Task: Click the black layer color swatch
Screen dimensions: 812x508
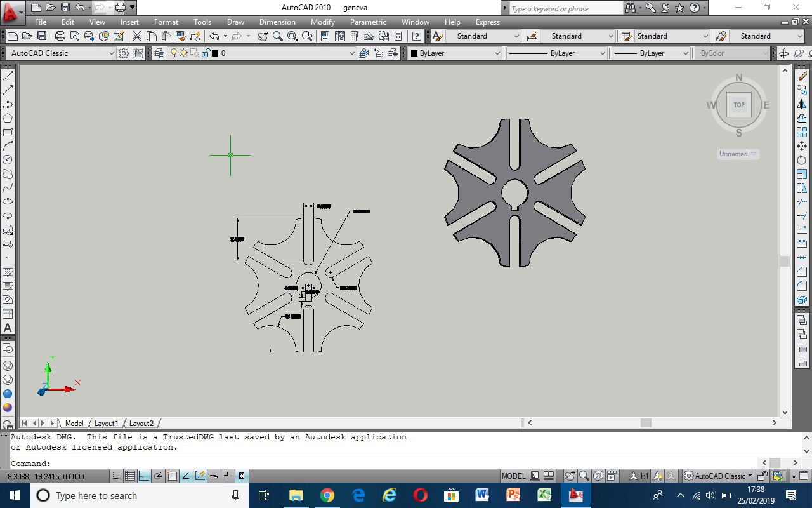Action: coord(215,53)
